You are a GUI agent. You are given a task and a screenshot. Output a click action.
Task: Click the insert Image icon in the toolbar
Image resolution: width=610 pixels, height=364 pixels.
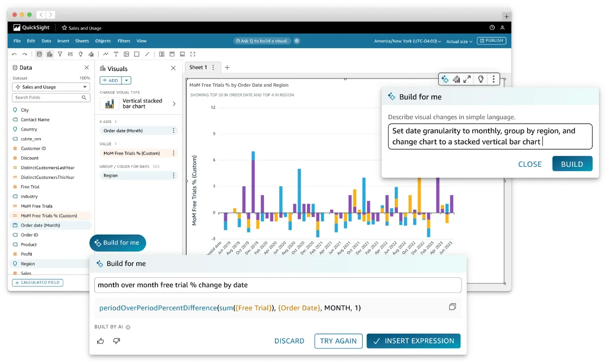coord(126,54)
